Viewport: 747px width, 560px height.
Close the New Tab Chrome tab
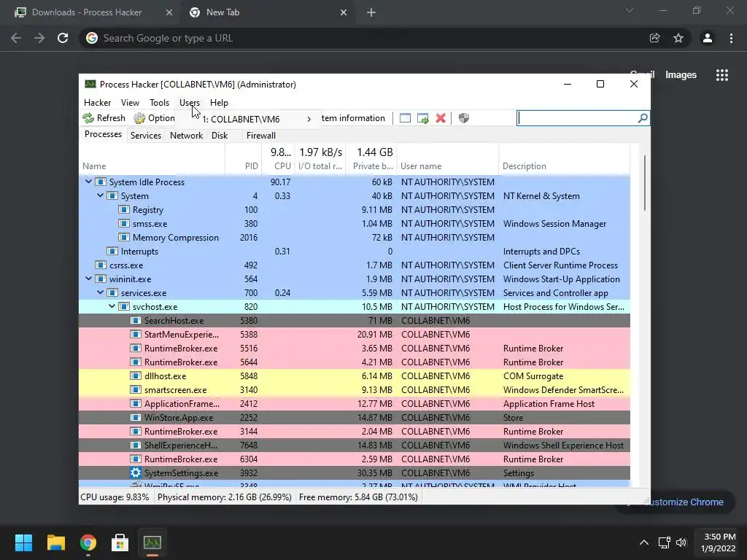344,12
